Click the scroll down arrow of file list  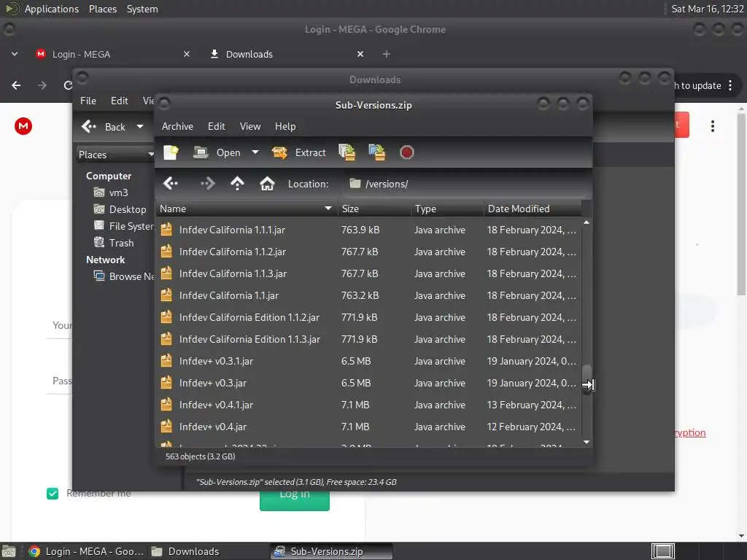pyautogui.click(x=587, y=442)
